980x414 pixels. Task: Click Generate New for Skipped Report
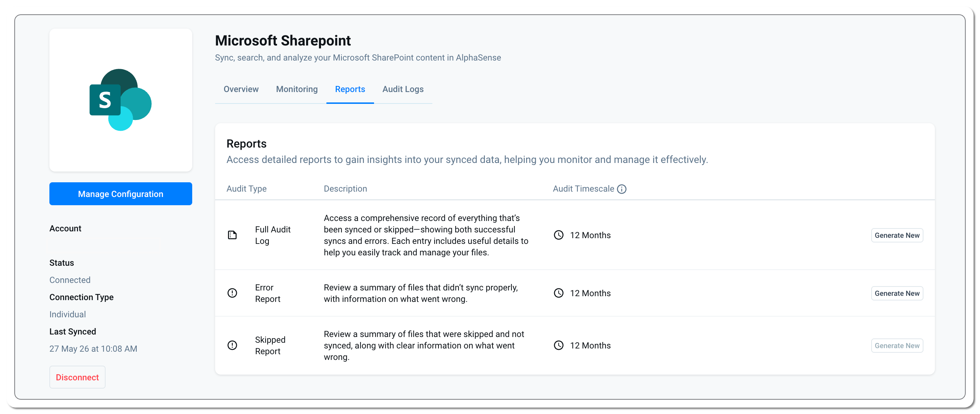(897, 346)
